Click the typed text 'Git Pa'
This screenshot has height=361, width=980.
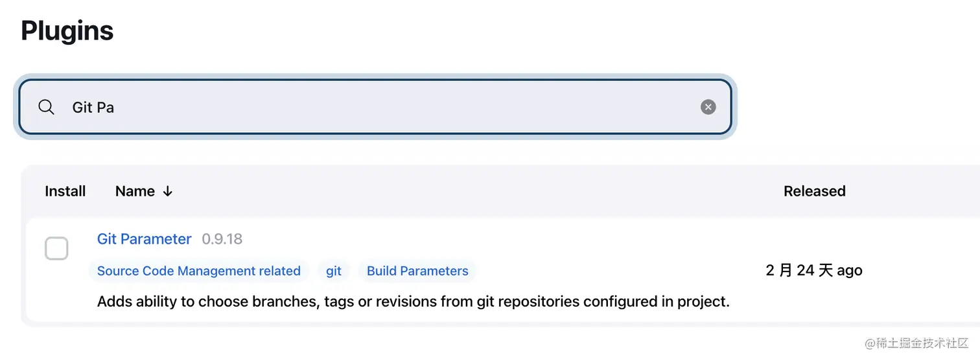[93, 108]
